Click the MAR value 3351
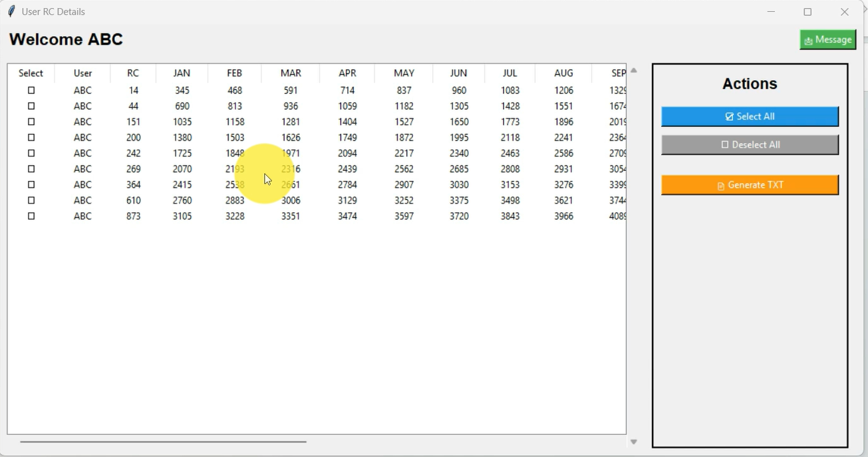 (291, 216)
